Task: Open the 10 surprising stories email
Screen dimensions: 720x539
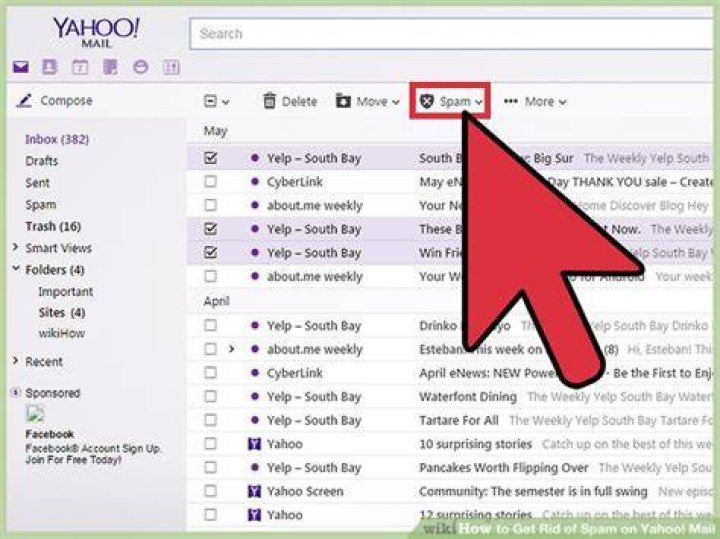Action: [475, 444]
